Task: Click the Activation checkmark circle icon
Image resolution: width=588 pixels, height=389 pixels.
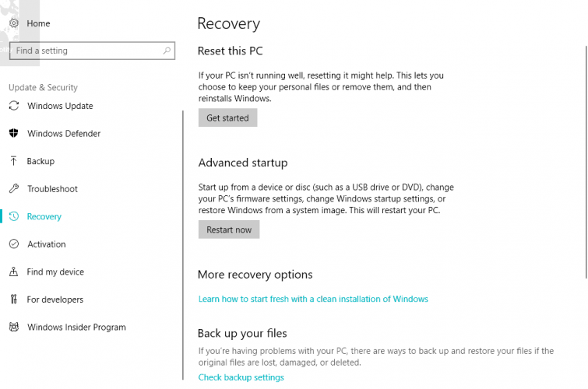Action: point(13,244)
